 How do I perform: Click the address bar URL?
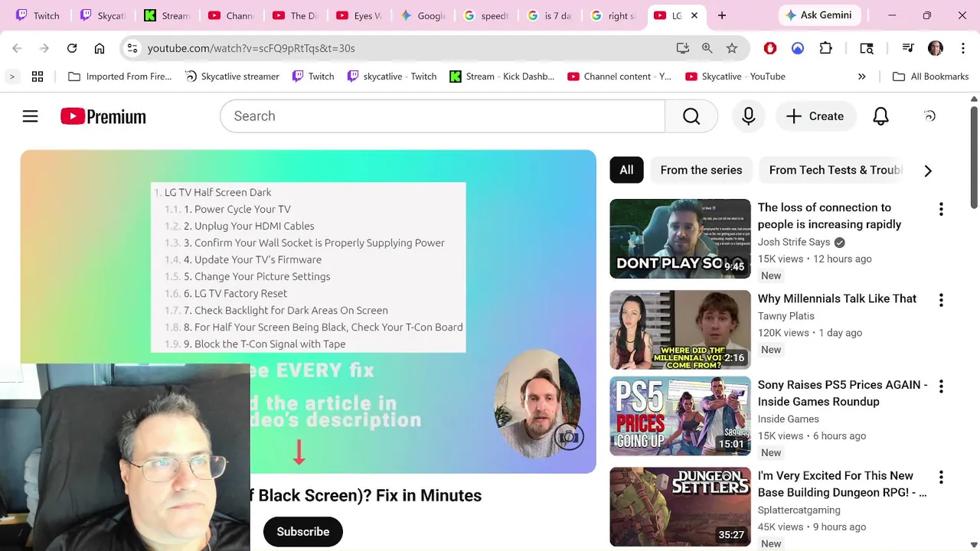tap(251, 48)
